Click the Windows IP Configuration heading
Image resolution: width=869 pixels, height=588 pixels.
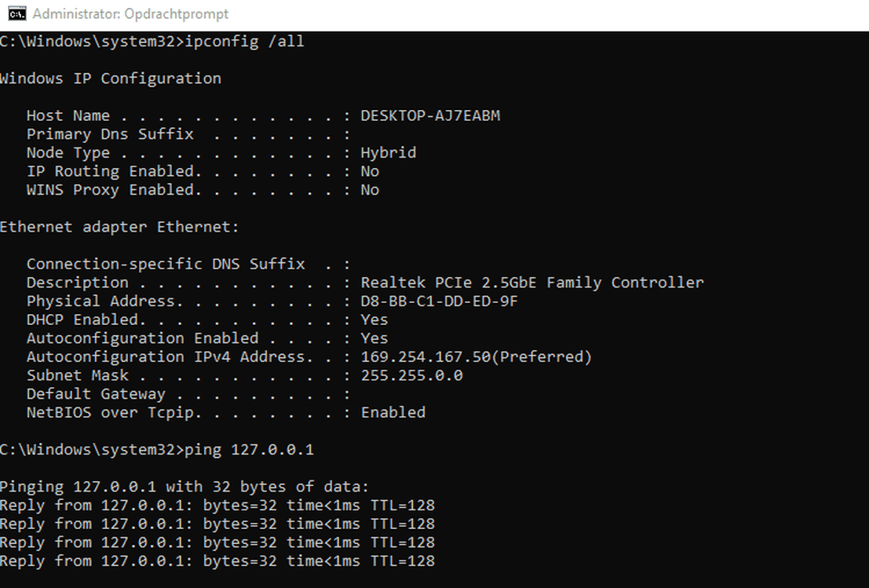110,79
